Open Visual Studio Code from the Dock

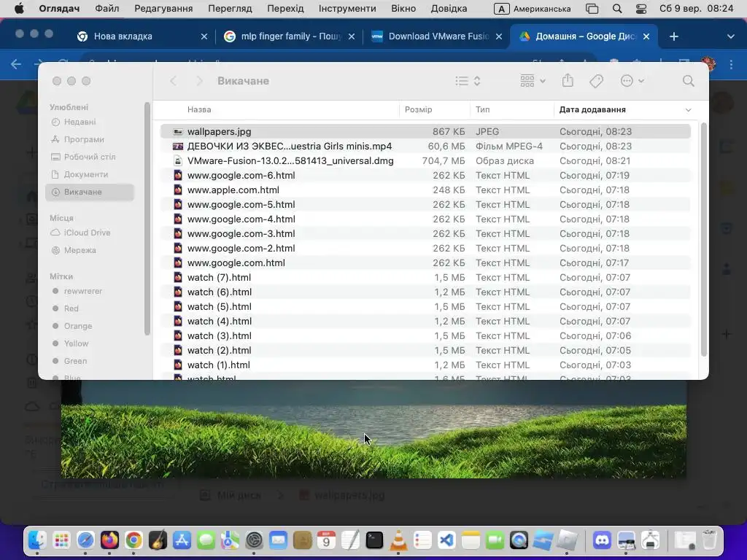(446, 540)
